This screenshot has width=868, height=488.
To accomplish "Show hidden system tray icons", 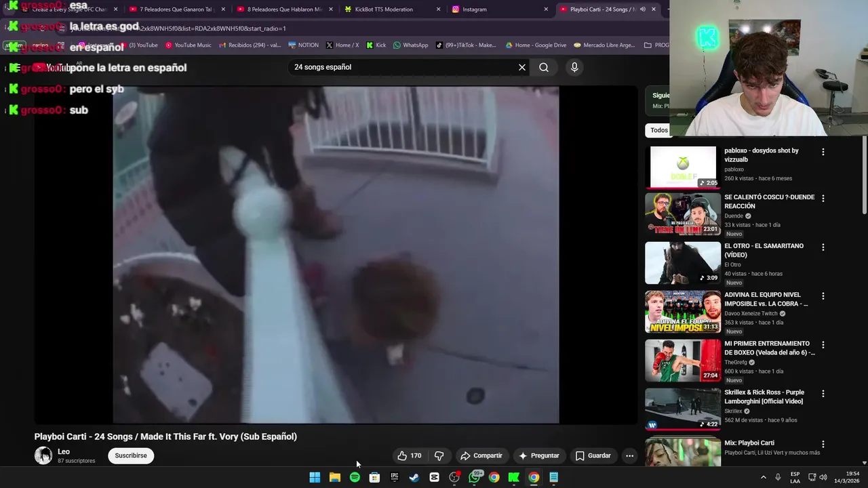I will click(763, 477).
